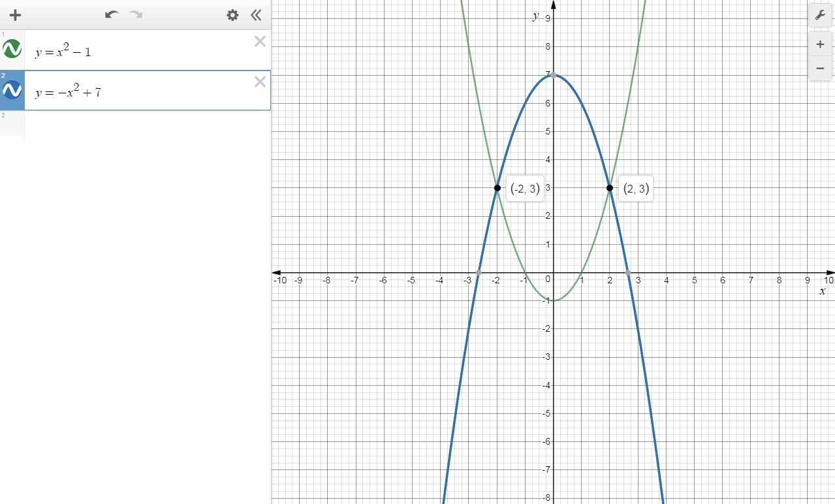The width and height of the screenshot is (835, 504).
Task: Click the Add Item plus icon
Action: 15,15
